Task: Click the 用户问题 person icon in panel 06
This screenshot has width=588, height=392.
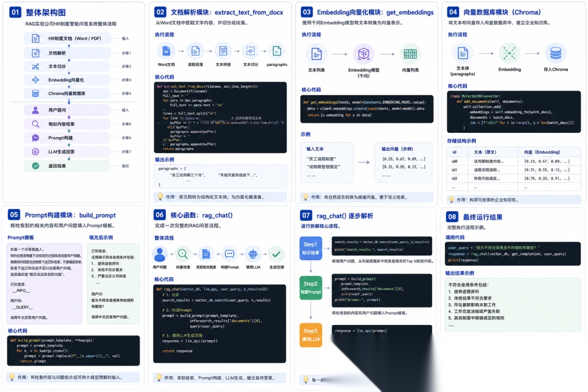Action: point(160,254)
